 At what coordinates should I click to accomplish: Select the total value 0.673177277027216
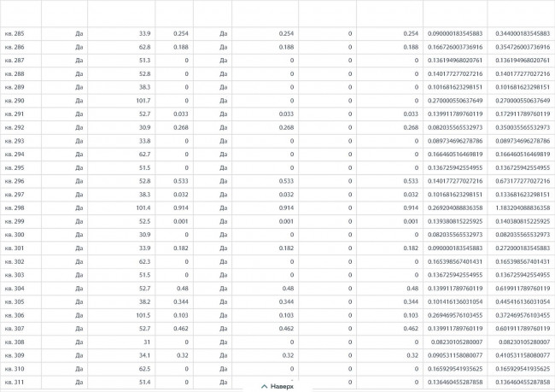point(523,181)
